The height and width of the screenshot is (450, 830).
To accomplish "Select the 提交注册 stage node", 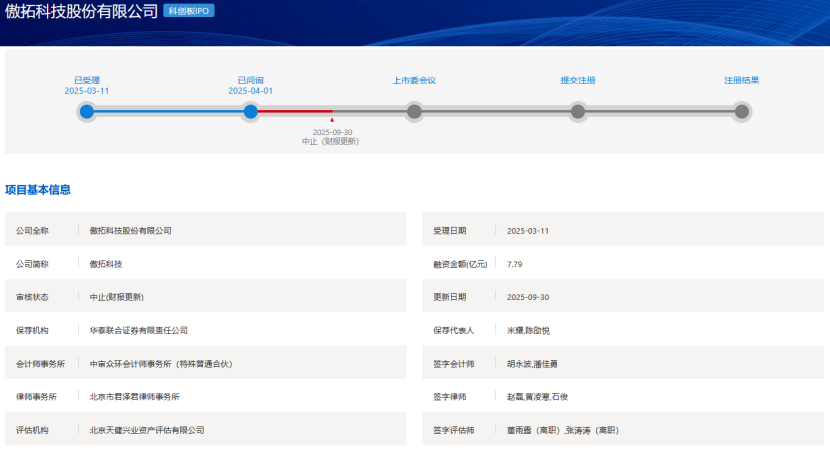I will point(577,111).
